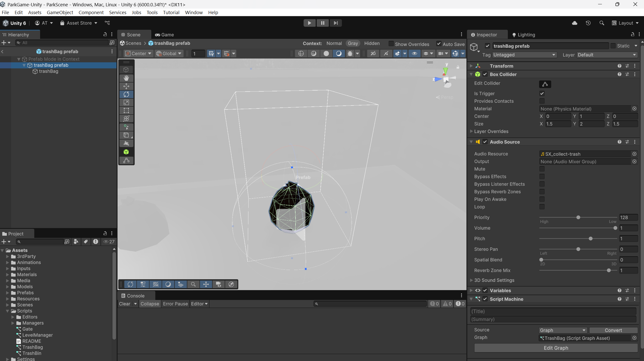Toggle Gizmos icon in Scene toolbar
Viewport: 644px width, 361px height.
pos(455,53)
